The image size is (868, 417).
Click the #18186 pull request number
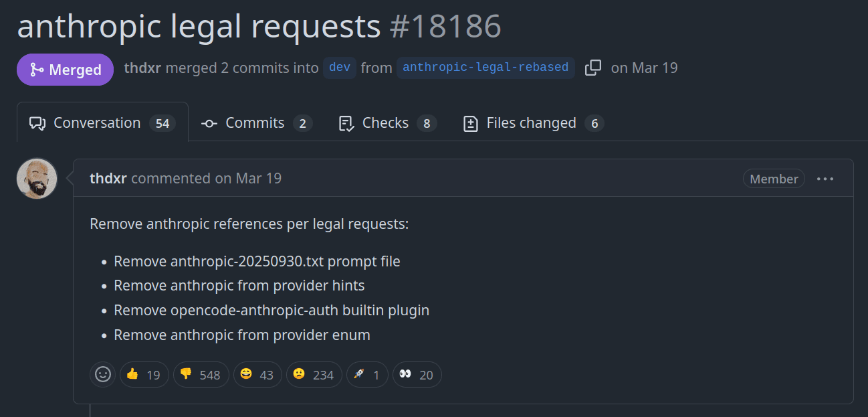click(x=445, y=27)
